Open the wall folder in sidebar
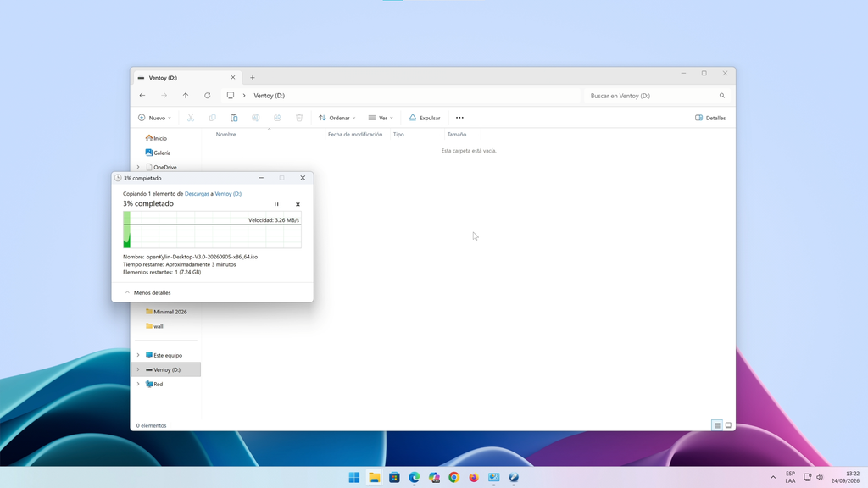The height and width of the screenshot is (488, 868). coord(154,326)
